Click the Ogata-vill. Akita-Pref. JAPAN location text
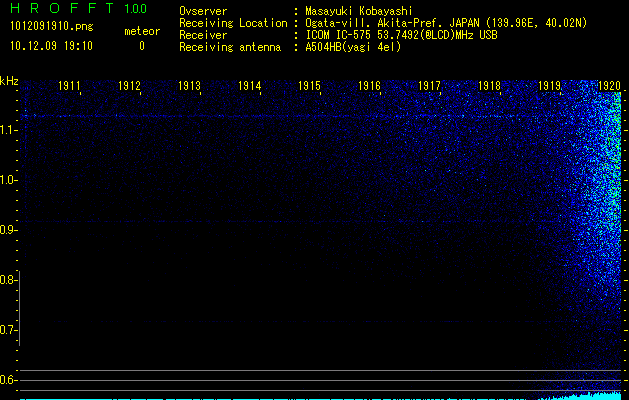Image resolution: width=629 pixels, height=400 pixels. click(x=446, y=23)
